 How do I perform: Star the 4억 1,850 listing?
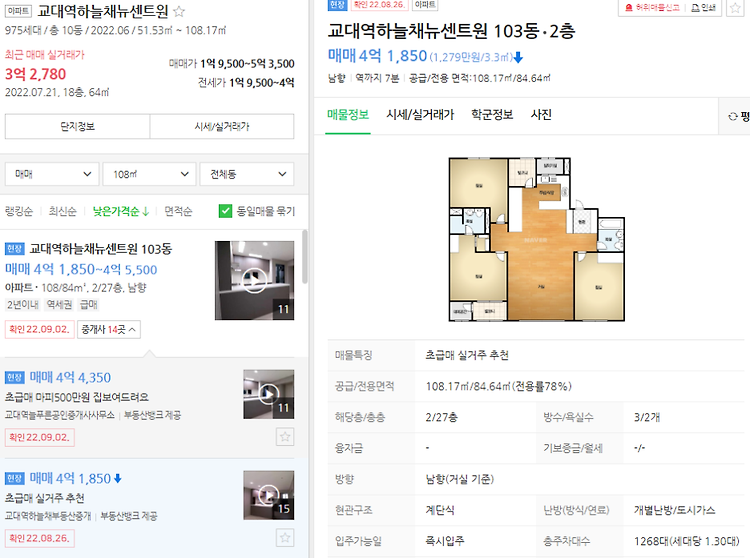pyautogui.click(x=285, y=537)
